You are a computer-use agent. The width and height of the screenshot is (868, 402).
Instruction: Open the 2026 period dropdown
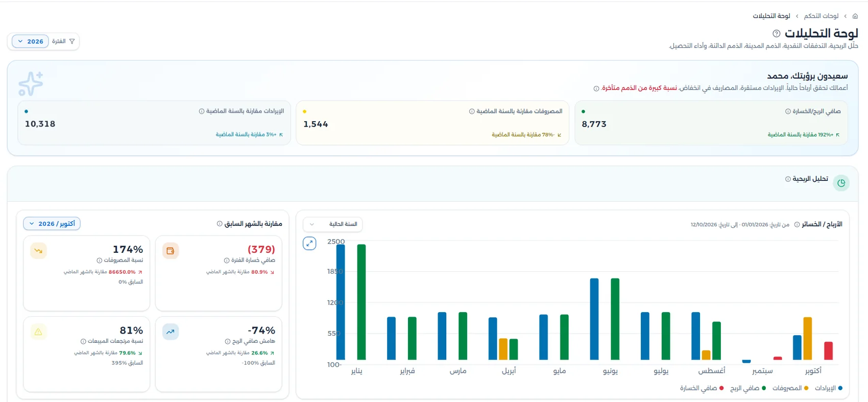coord(30,41)
